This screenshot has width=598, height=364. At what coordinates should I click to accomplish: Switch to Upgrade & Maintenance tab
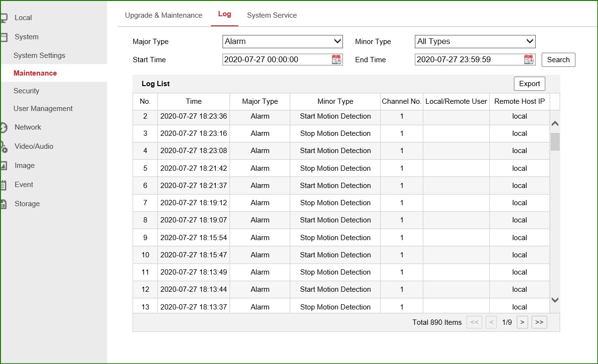tap(164, 15)
